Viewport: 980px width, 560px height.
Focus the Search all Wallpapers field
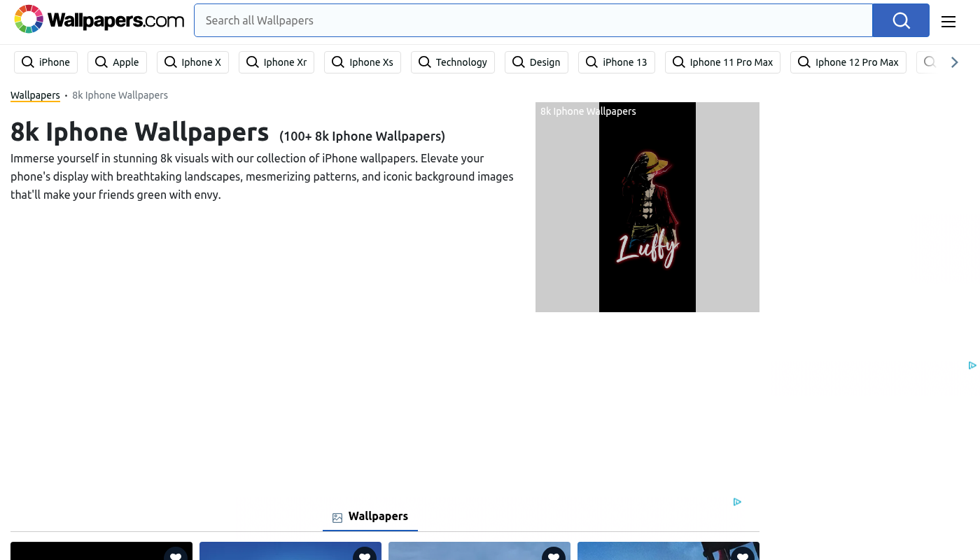pos(532,20)
